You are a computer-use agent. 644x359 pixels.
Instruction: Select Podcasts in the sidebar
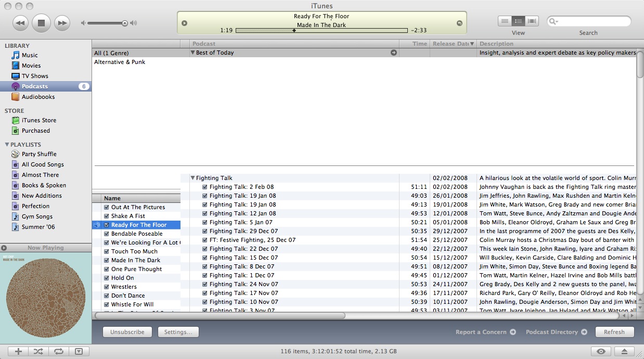click(x=46, y=86)
